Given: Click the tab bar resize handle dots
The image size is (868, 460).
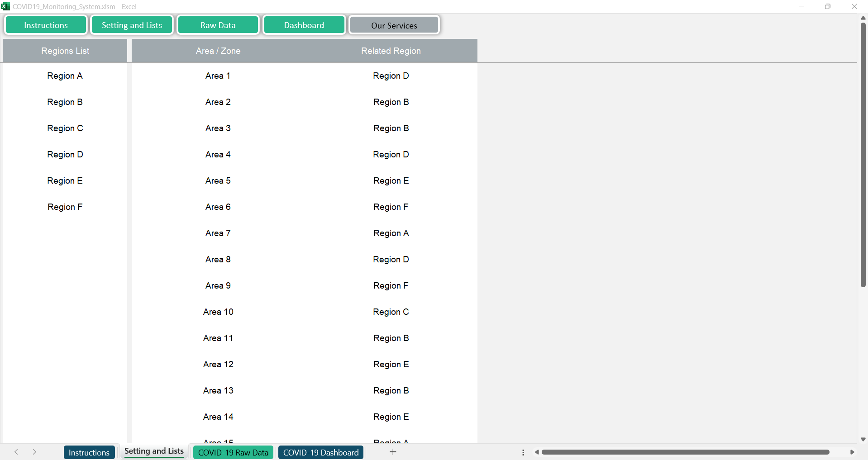Looking at the screenshot, I should click(523, 452).
